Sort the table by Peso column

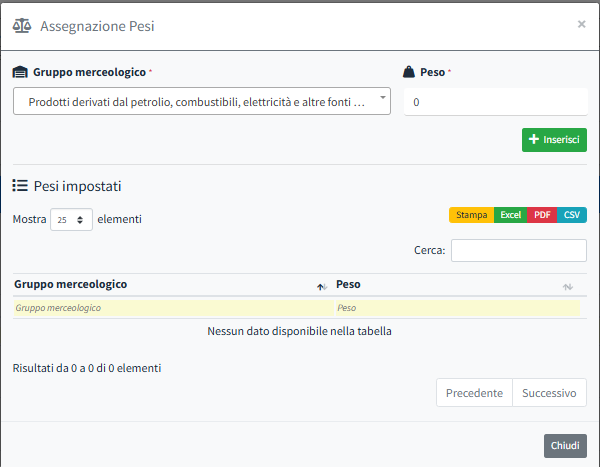567,286
